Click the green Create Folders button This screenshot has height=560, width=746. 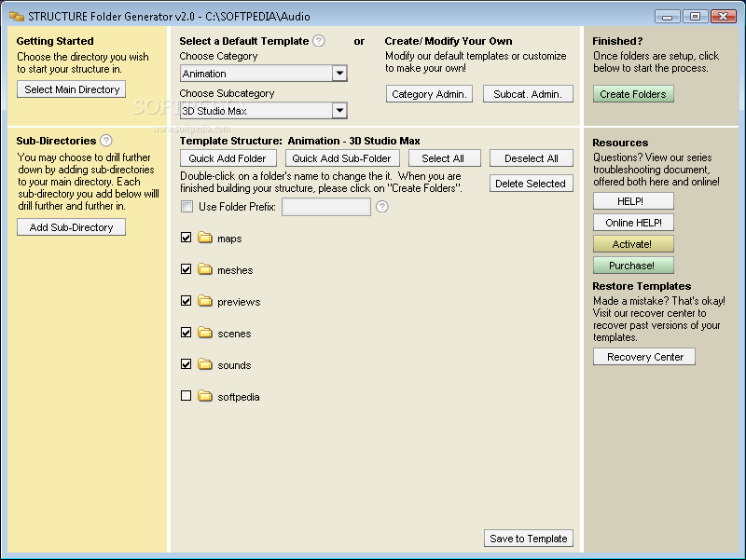(x=633, y=94)
